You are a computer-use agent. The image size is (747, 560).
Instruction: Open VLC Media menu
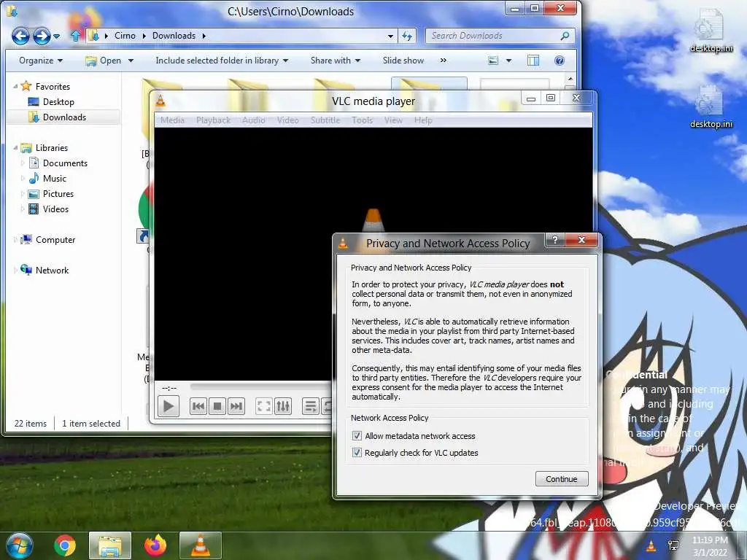172,120
